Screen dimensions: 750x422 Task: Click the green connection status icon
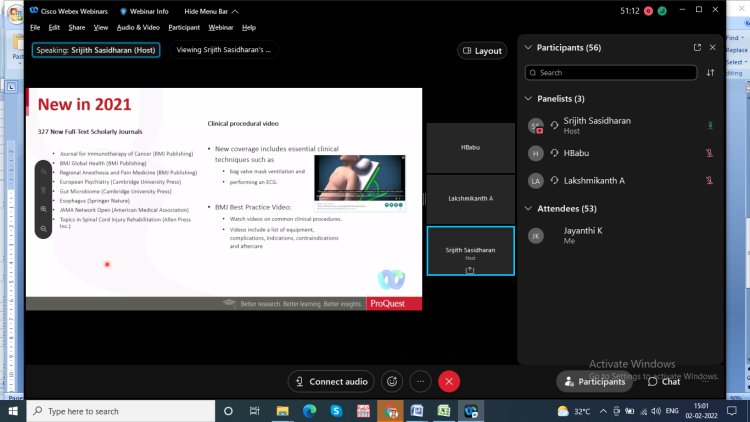[662, 11]
